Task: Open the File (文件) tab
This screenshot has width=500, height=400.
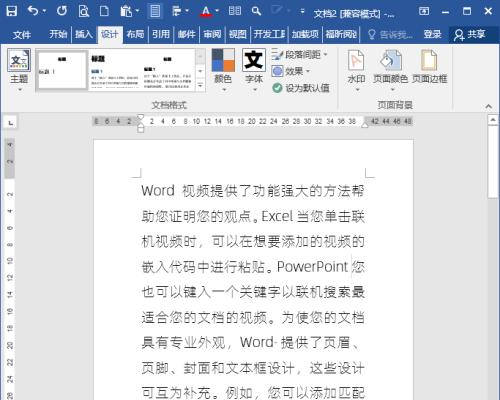Action: tap(22, 34)
